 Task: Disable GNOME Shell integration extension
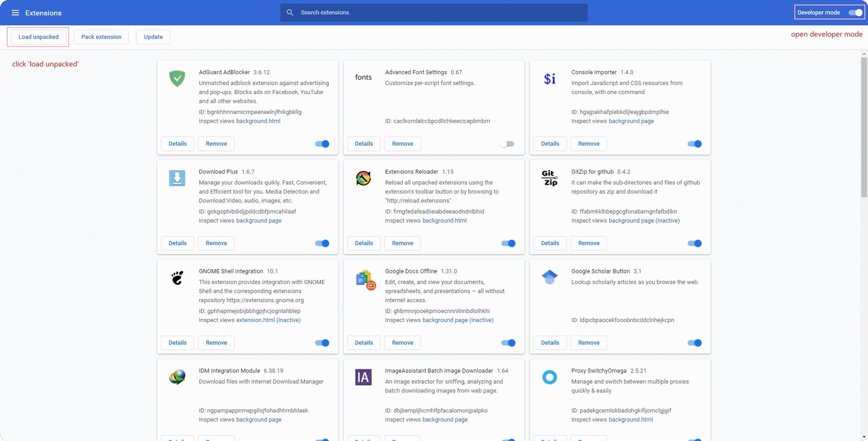tap(322, 343)
